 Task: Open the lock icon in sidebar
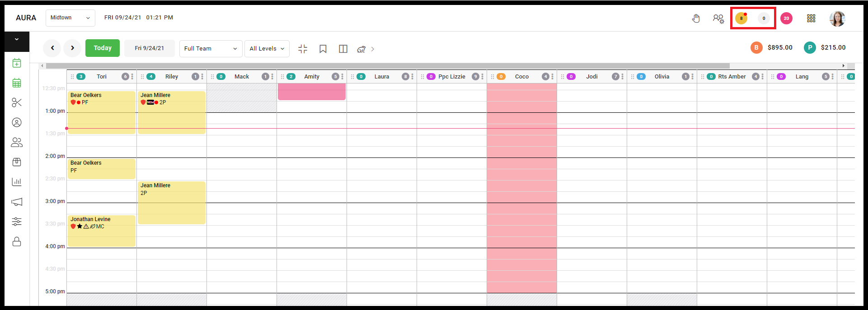pos(17,241)
